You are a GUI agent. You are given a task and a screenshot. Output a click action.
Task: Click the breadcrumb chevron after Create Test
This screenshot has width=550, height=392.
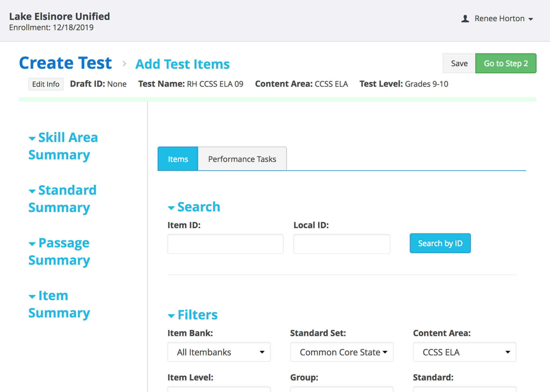124,64
